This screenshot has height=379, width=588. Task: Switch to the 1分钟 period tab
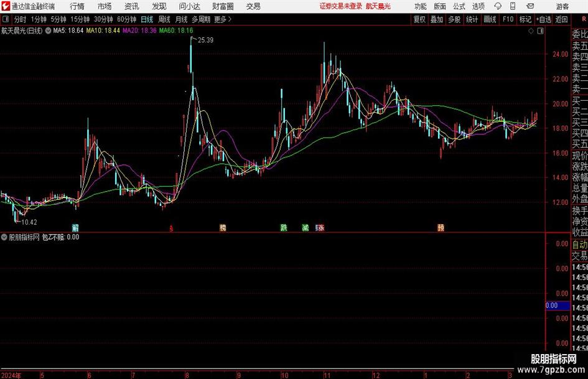(39, 19)
